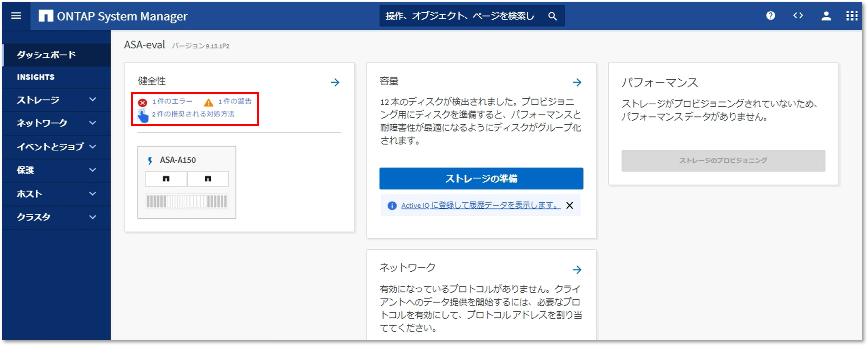Go to ダッシュボード in sidebar
Viewport: 868px width, 346px height.
56,55
